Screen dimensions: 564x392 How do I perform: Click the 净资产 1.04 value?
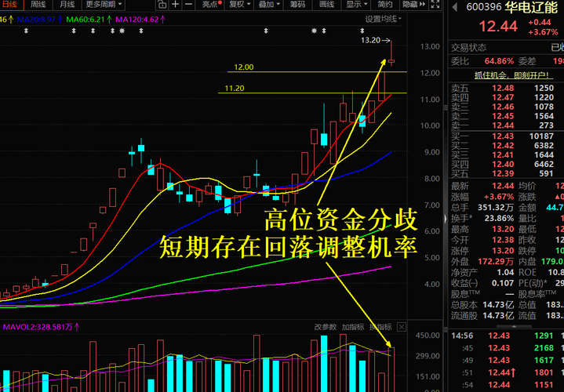coord(505,272)
